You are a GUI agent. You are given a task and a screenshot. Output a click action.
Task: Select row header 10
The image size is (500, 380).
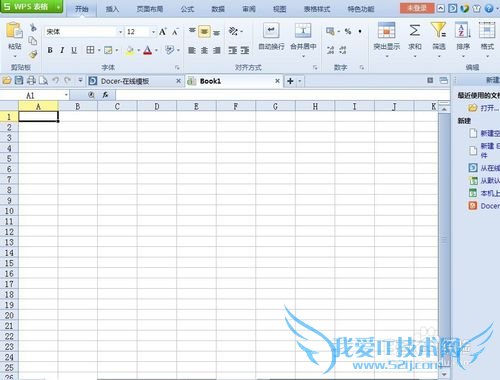pos(9,211)
